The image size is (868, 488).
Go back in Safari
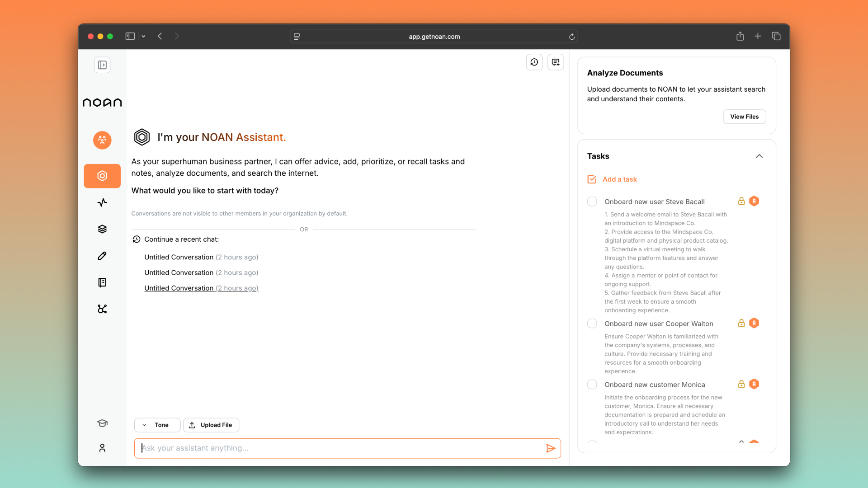tap(160, 36)
